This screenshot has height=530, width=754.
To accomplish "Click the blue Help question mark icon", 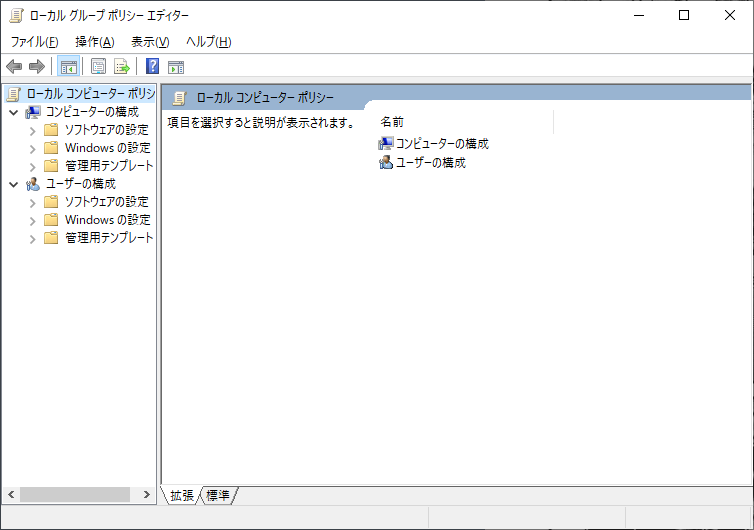I will [153, 67].
